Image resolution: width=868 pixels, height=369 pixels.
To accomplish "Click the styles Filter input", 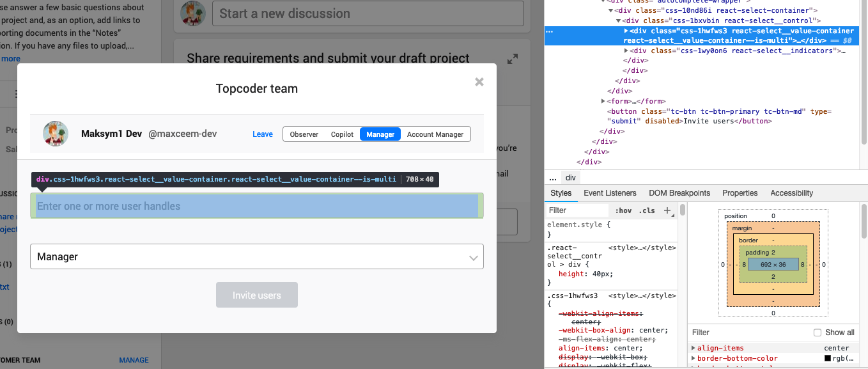I will (x=578, y=210).
